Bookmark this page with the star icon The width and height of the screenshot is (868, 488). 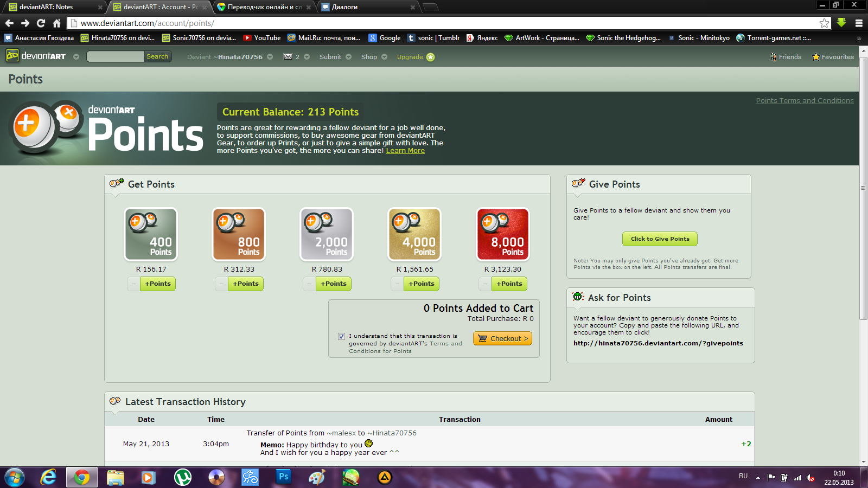click(x=824, y=23)
